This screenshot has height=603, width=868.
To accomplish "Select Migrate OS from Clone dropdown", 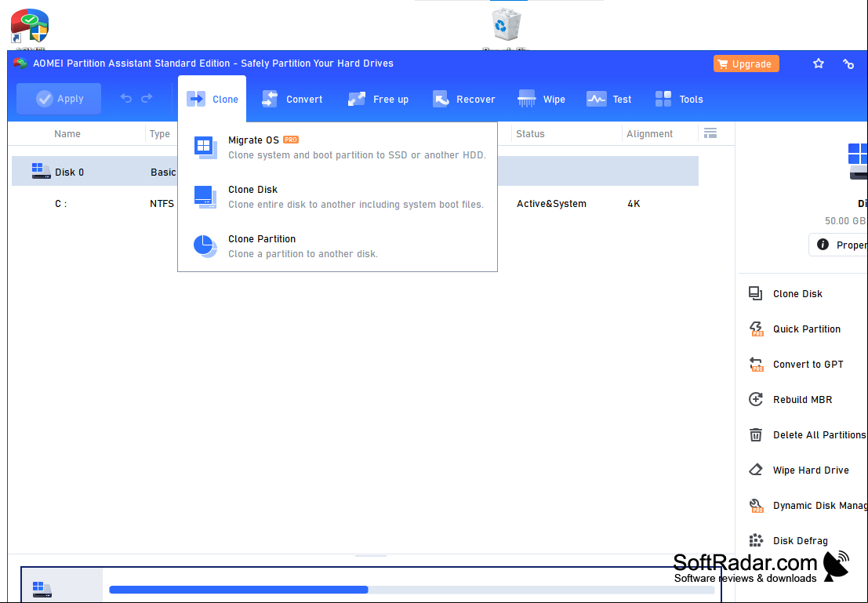I will coord(338,147).
